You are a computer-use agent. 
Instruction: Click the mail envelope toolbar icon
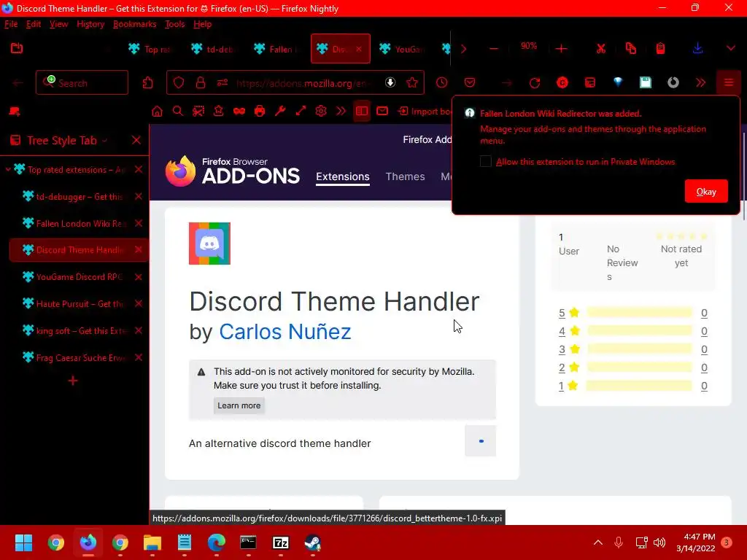pyautogui.click(x=382, y=112)
